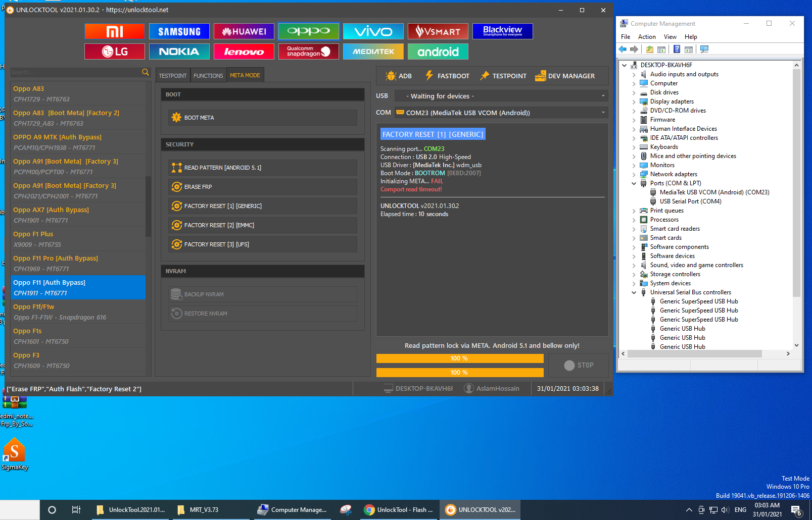Click the upper 100 % progress bar

point(460,358)
